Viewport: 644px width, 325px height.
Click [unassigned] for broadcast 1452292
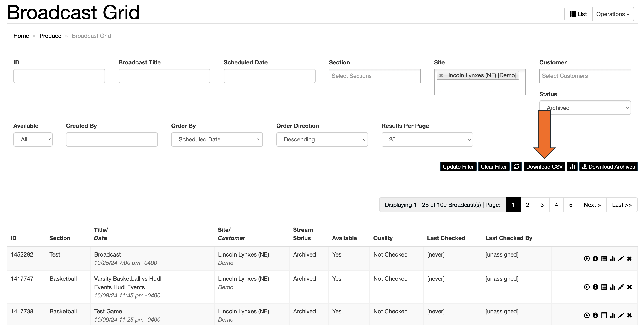tap(502, 254)
